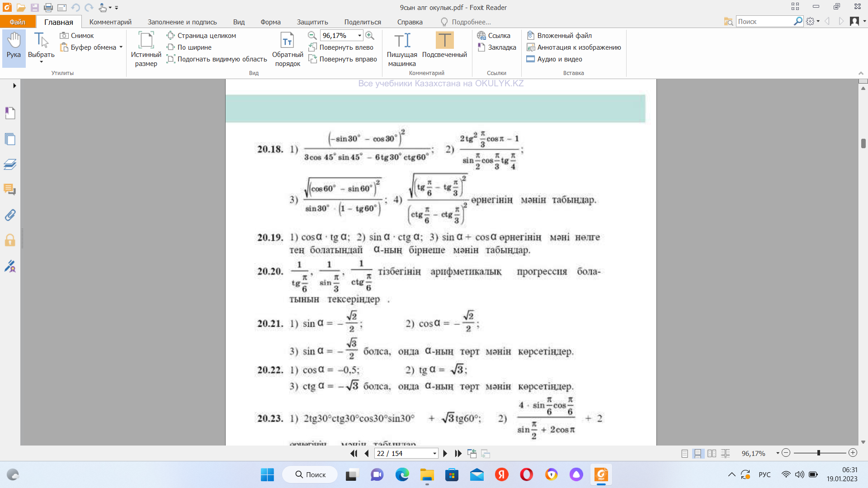Switch to facing two-page view mode
Image resolution: width=868 pixels, height=488 pixels.
point(712,453)
